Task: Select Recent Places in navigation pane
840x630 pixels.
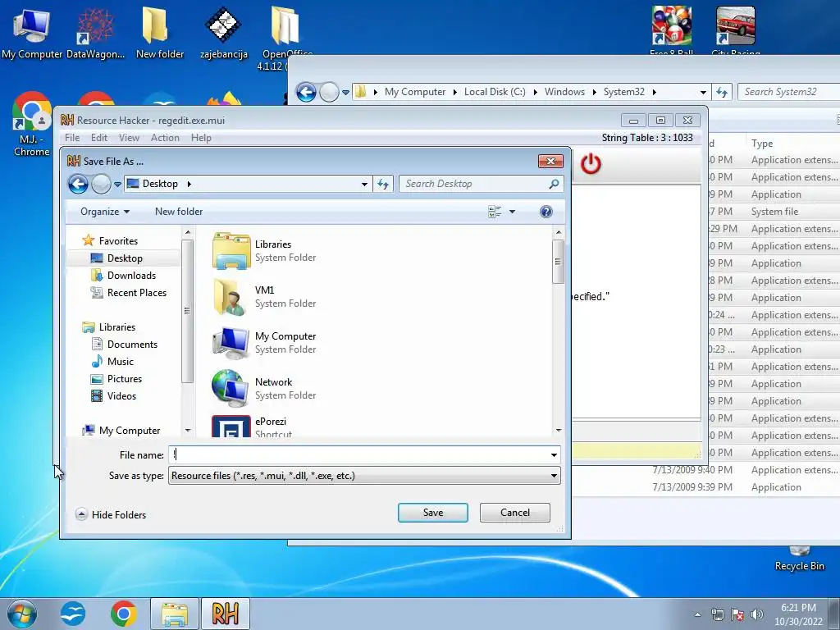Action: point(137,293)
